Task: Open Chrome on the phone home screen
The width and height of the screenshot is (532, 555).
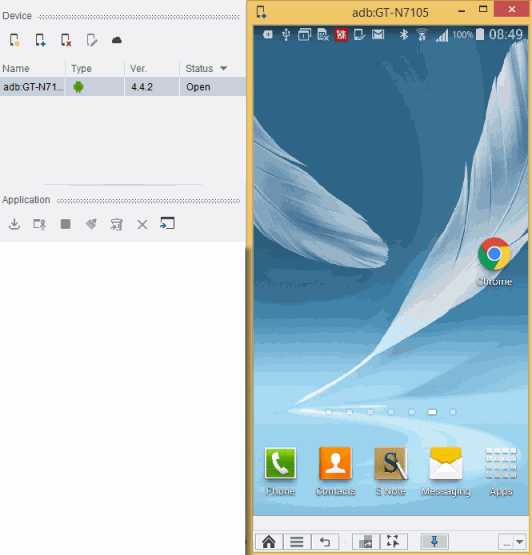Action: coord(494,262)
